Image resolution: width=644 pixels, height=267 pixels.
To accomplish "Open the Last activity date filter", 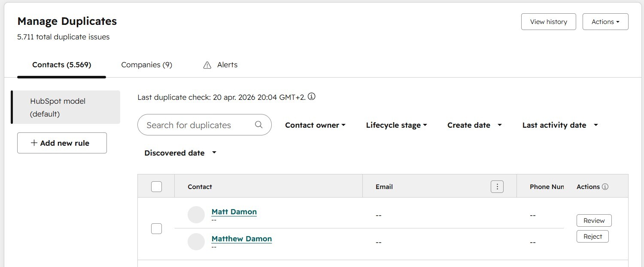I will (560, 125).
